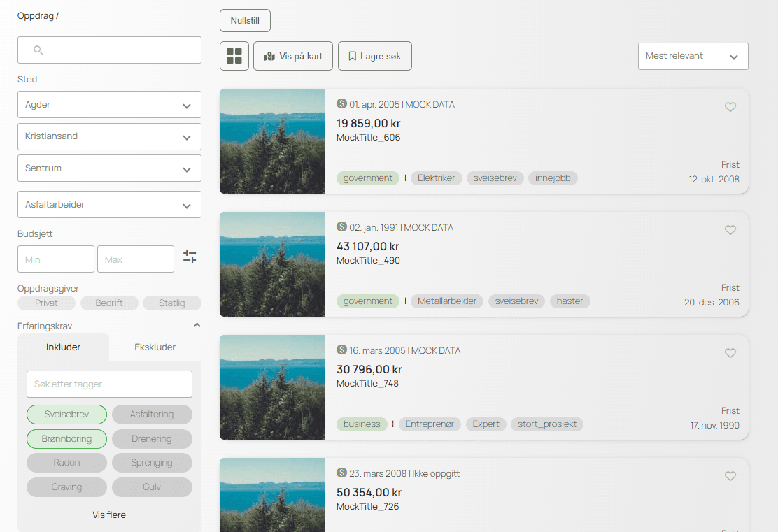The height and width of the screenshot is (532, 778).
Task: Select the Inkluder tab
Action: coord(63,347)
